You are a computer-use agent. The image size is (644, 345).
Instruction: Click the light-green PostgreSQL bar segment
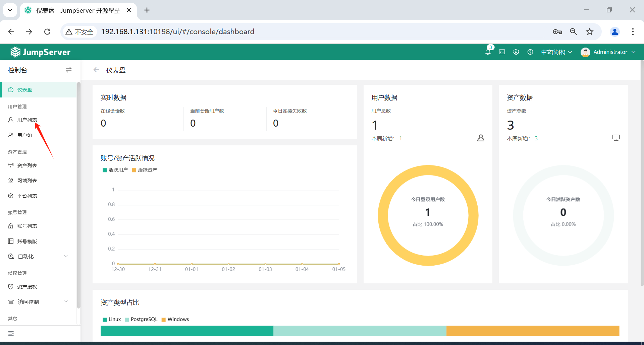(360, 331)
